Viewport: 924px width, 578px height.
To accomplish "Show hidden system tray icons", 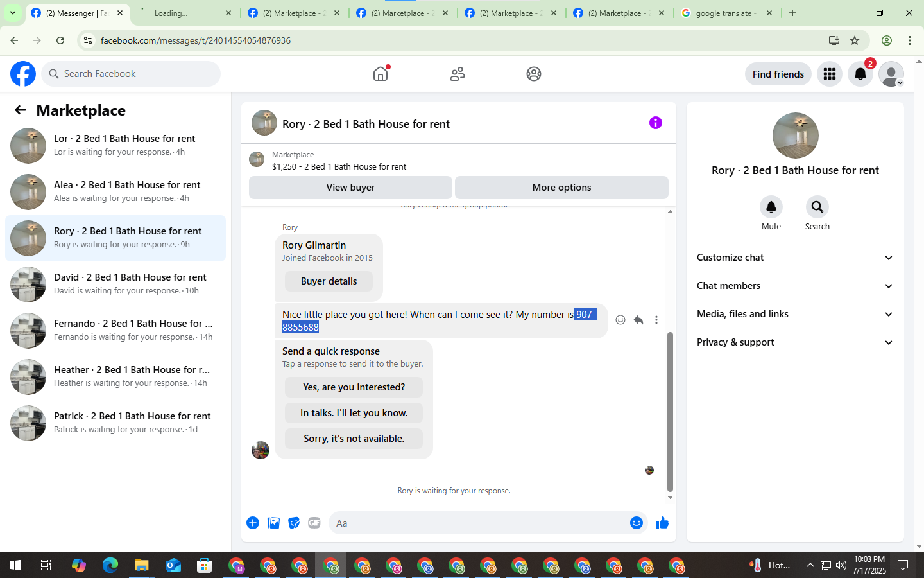I will [810, 565].
